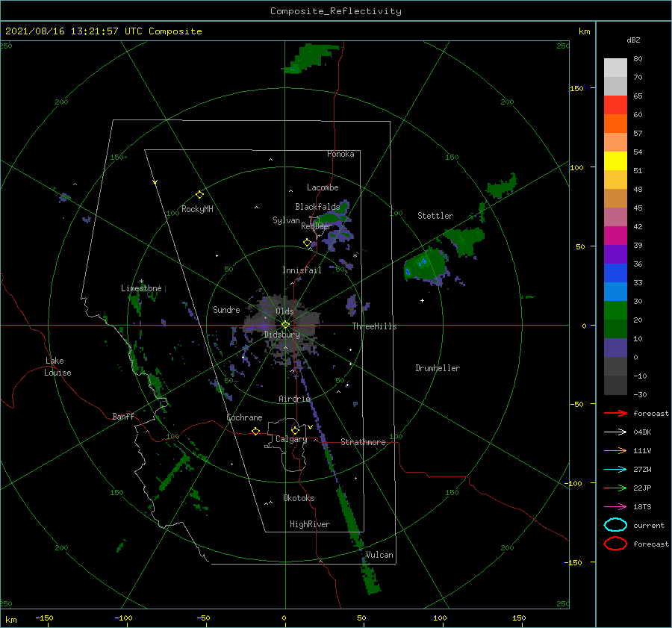This screenshot has height=628, width=672.
Task: Click the slate purple 10-0 band in scale
Action: [615, 348]
